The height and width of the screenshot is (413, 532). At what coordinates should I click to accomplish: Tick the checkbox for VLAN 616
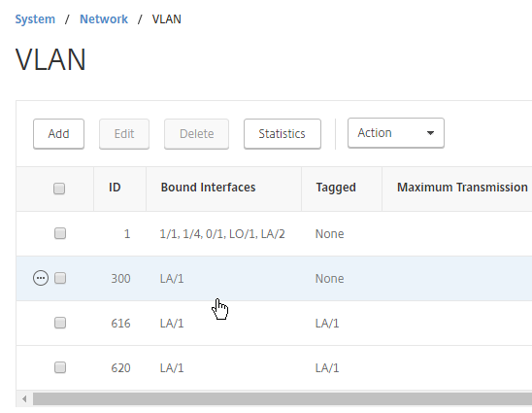(60, 323)
